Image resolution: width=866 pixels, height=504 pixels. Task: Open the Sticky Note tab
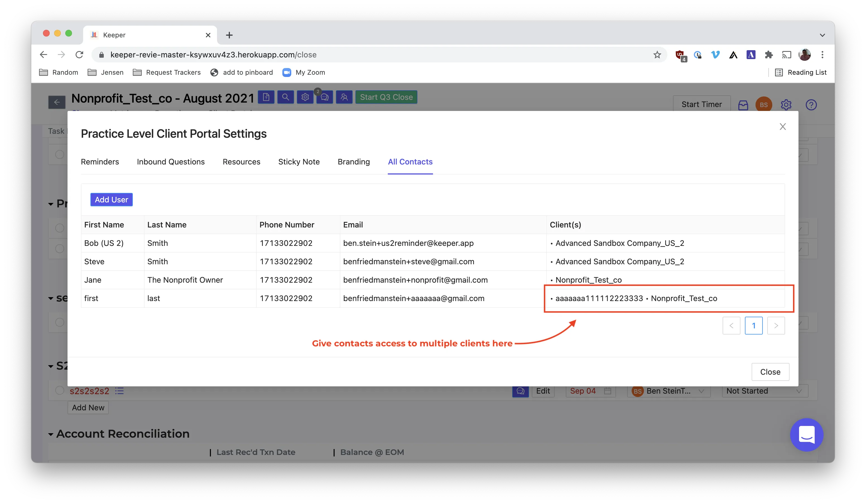[299, 162]
